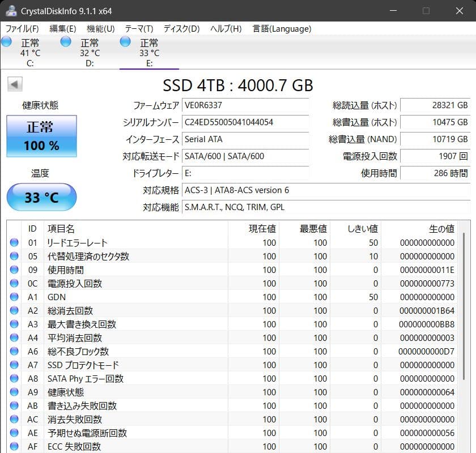
Task: Click the status icon for ECC 失敗回数
Action: 14,446
